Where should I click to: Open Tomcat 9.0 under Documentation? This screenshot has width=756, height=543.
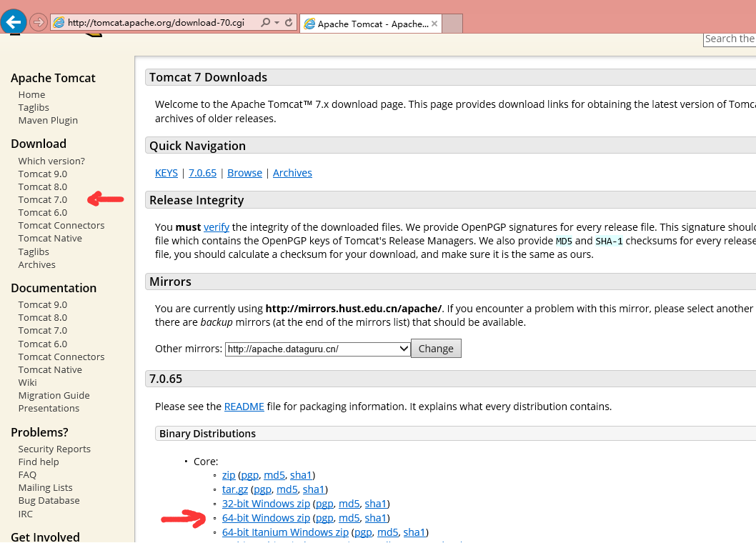[43, 305]
